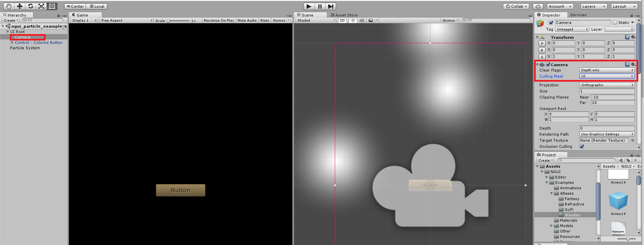Uncheck the Occlusion Culling checkbox
The image size is (644, 245).
click(582, 146)
